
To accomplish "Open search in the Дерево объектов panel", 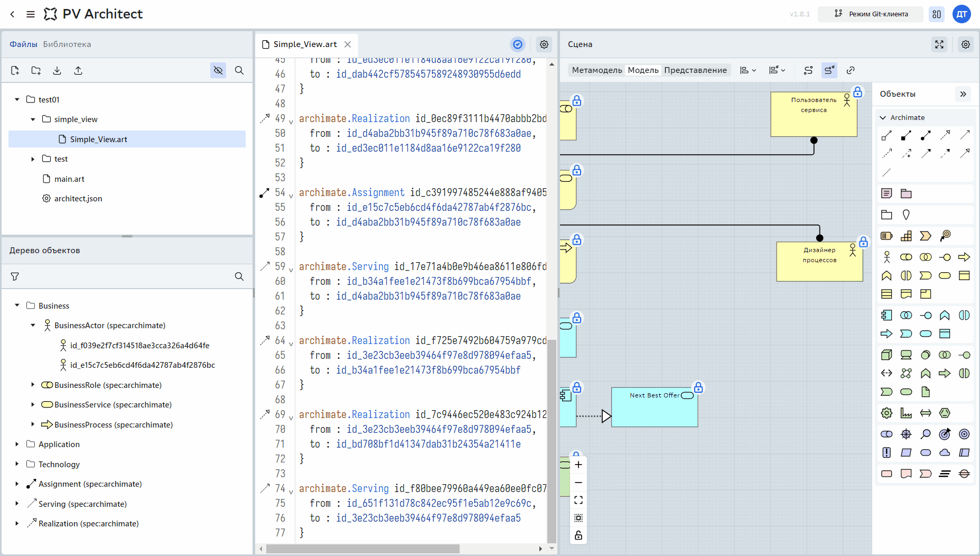I will [239, 276].
